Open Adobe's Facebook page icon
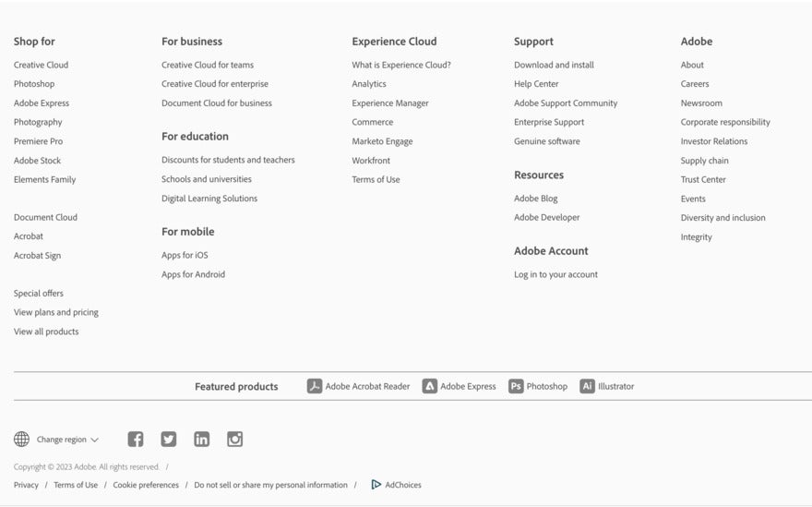The width and height of the screenshot is (812, 507). (136, 439)
